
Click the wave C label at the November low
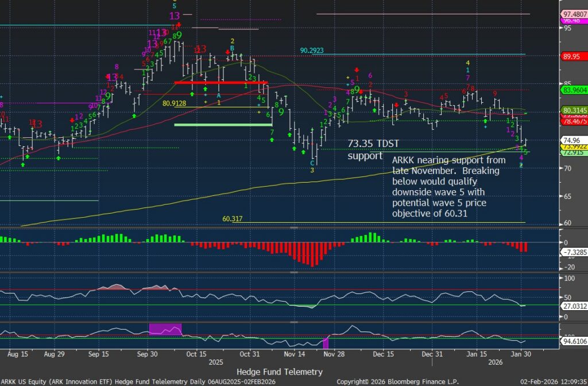click(x=312, y=163)
